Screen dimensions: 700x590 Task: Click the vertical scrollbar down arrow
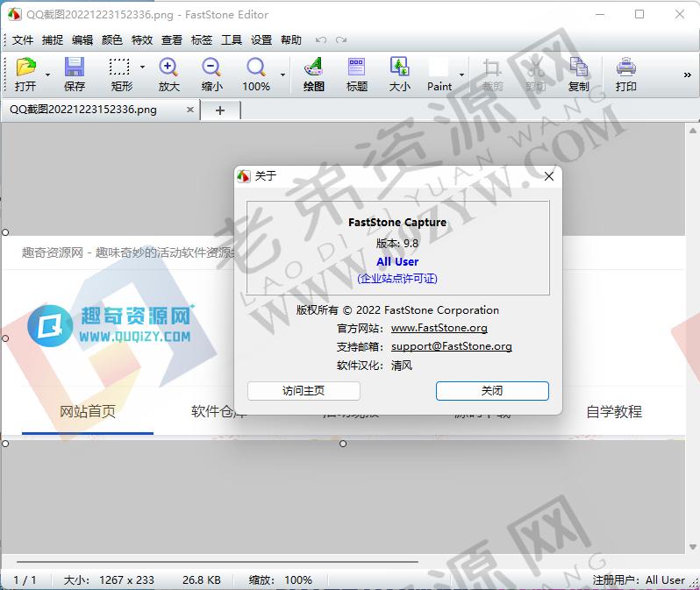click(x=692, y=547)
